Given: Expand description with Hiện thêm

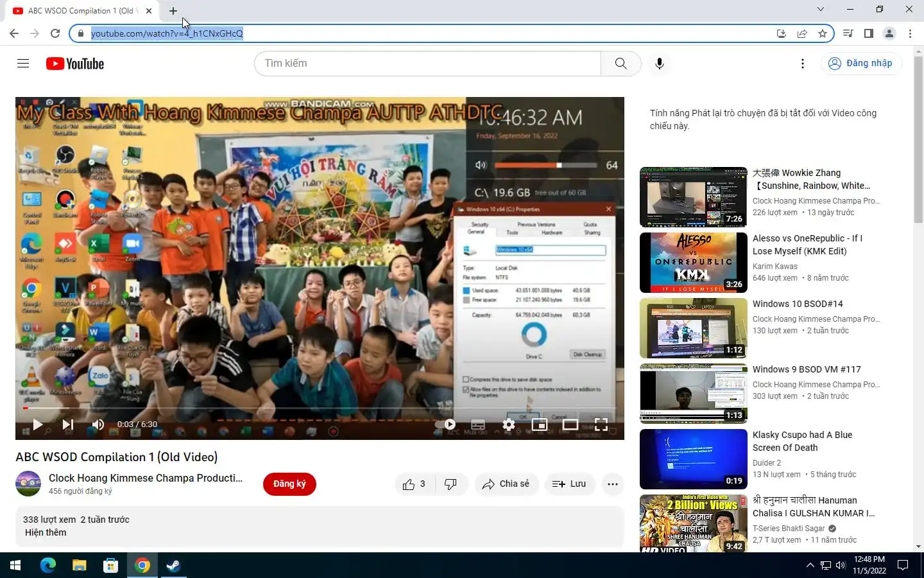Looking at the screenshot, I should coord(46,532).
